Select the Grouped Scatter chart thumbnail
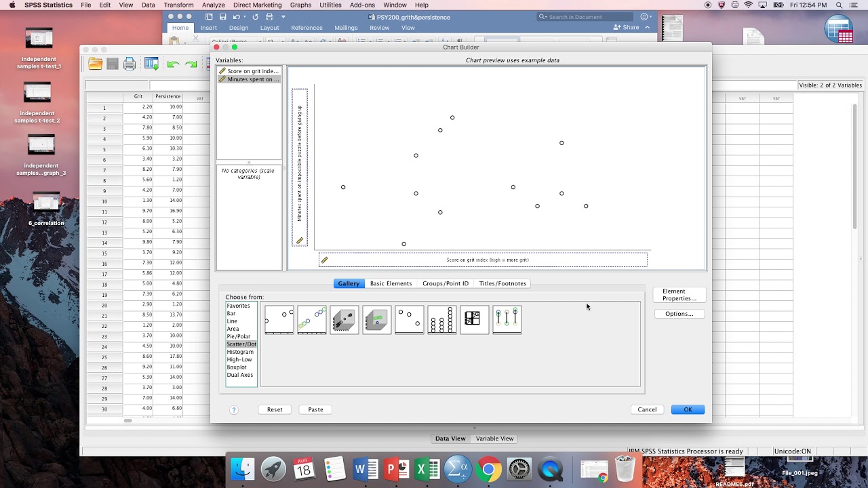Viewport: 868px width, 488px height. [312, 320]
